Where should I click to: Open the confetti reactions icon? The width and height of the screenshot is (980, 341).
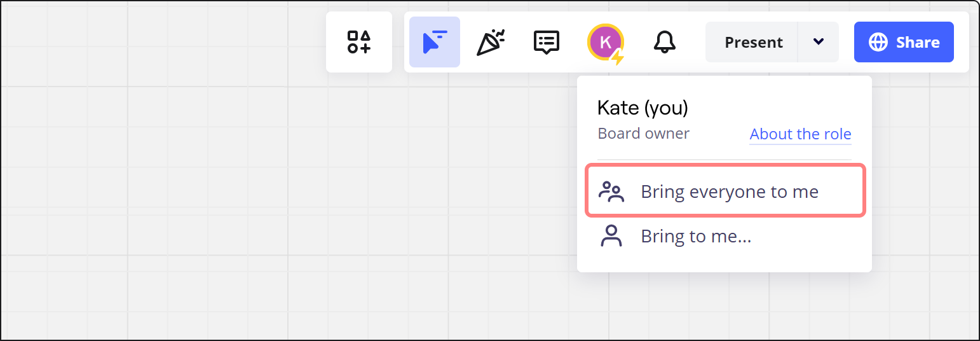[x=490, y=42]
